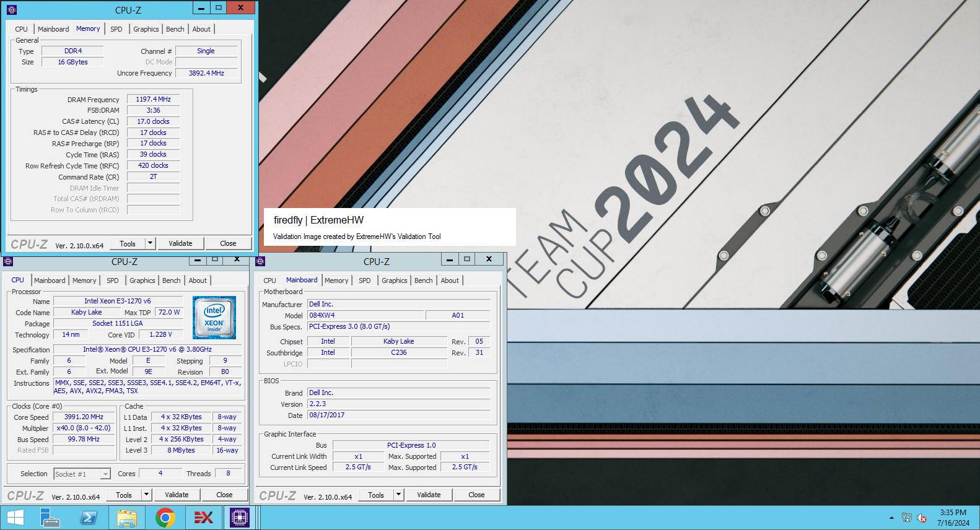Select DRAM Frequency value 1197.4 MHz
This screenshot has height=530, width=980.
coord(154,99)
